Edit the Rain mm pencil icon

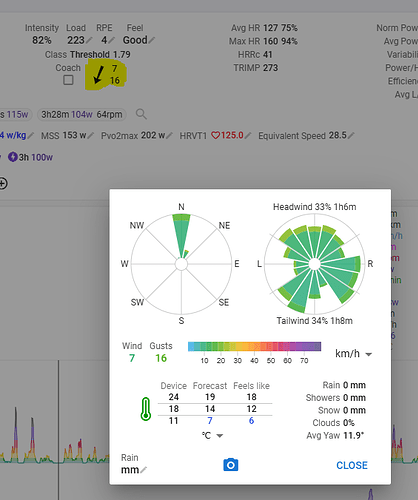(x=143, y=470)
